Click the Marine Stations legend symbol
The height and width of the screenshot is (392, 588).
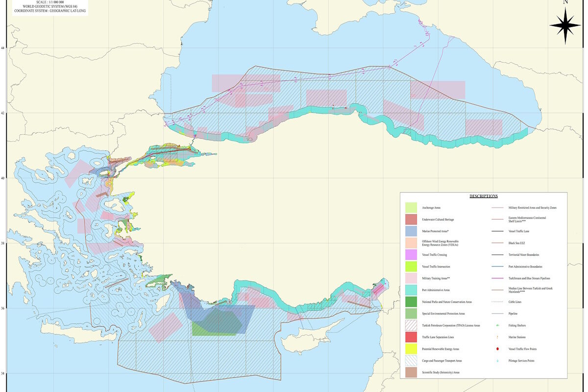497,337
